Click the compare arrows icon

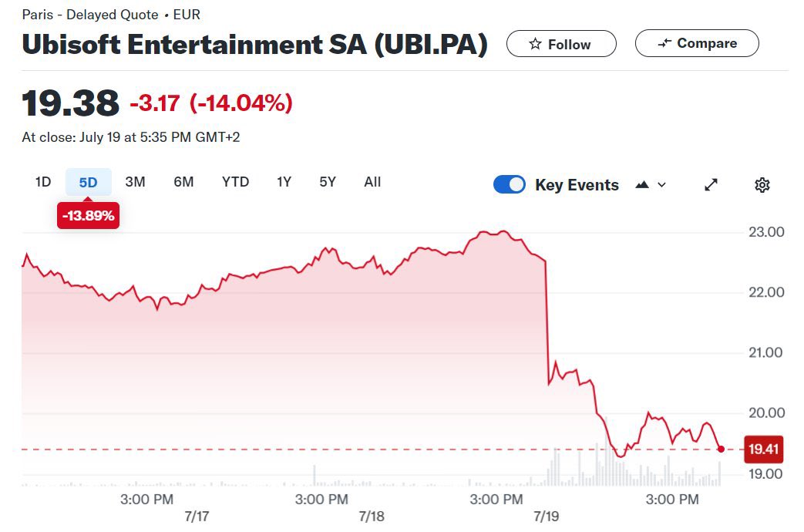pos(664,44)
